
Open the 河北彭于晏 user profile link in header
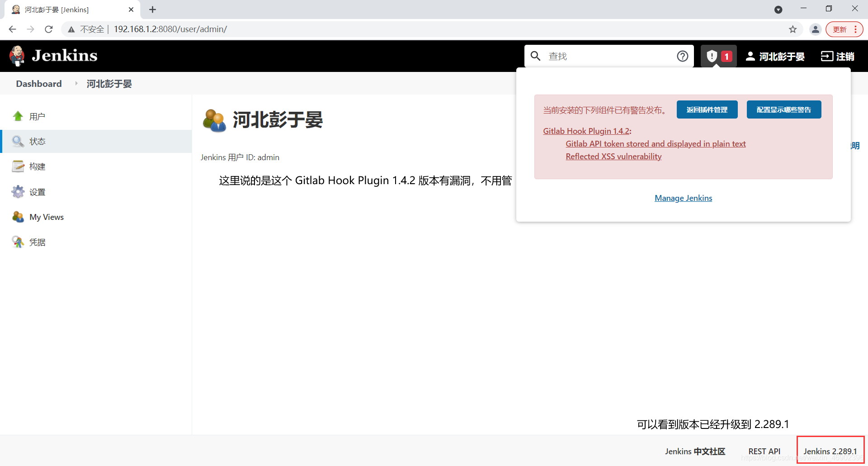[775, 56]
